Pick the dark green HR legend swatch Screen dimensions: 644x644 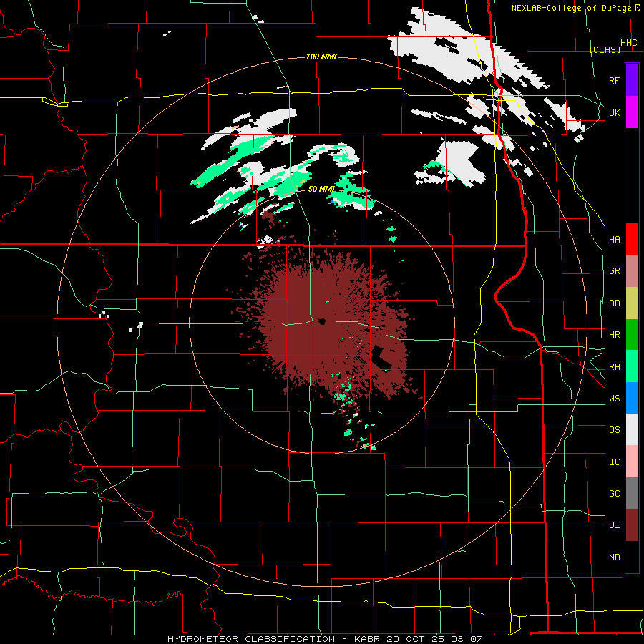(x=632, y=335)
